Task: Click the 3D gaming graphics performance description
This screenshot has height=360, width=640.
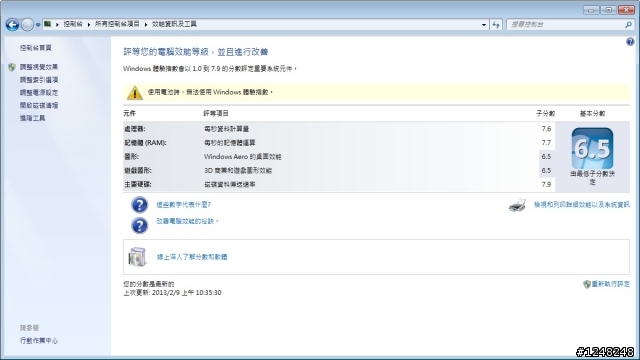Action: point(238,171)
